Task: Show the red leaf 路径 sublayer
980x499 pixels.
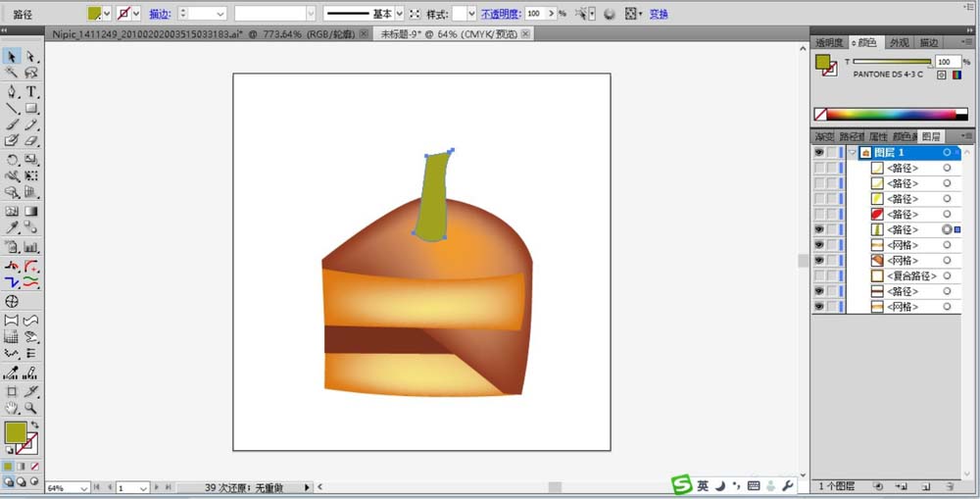Action: click(818, 215)
